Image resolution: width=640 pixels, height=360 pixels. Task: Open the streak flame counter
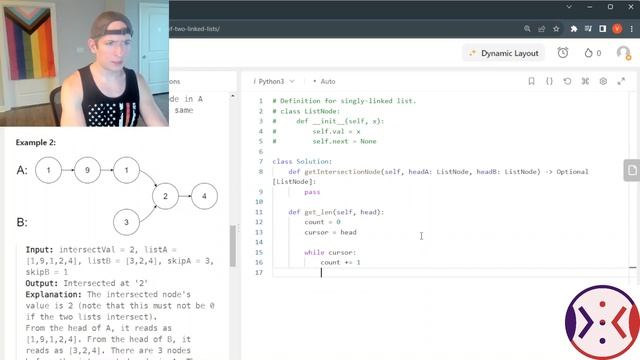593,53
